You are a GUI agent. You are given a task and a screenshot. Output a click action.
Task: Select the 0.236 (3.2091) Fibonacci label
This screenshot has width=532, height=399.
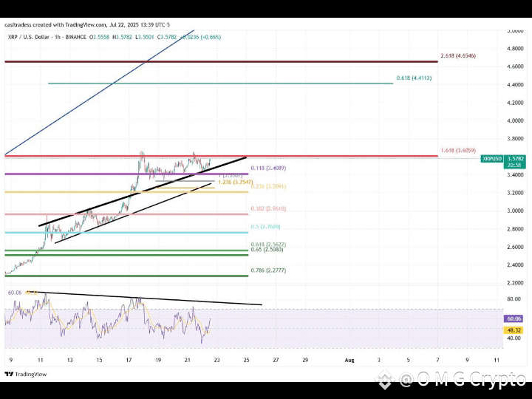(x=268, y=186)
